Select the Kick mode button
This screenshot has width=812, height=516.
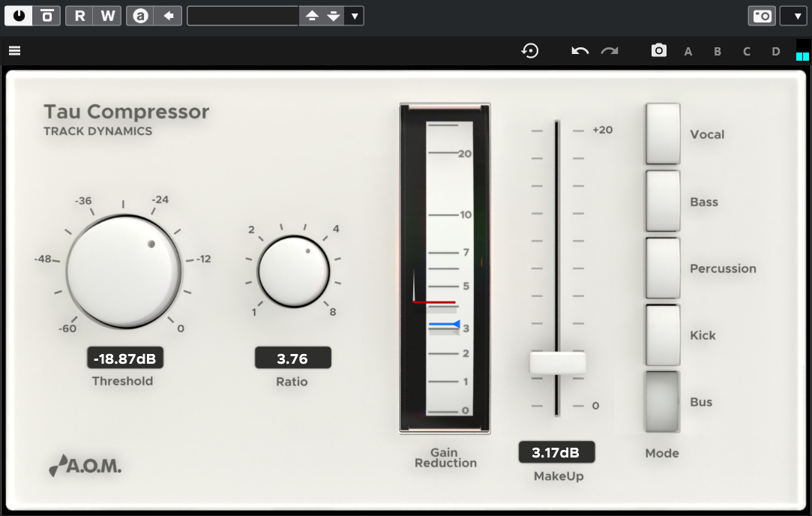[x=663, y=334]
